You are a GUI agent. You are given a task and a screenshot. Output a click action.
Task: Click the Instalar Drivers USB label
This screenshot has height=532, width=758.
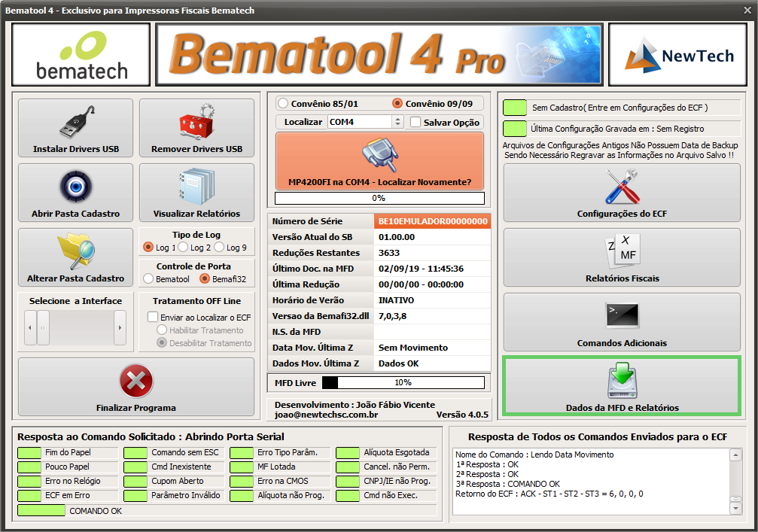point(76,149)
